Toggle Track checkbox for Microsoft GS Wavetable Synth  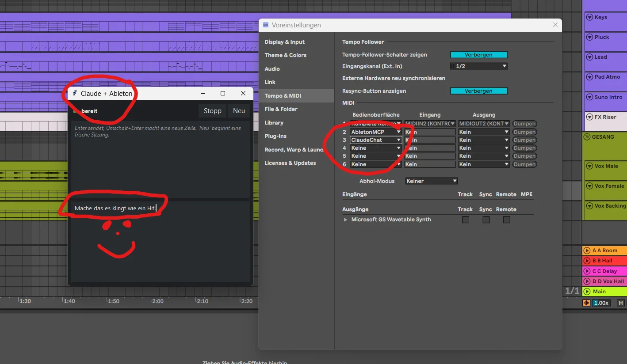point(466,220)
